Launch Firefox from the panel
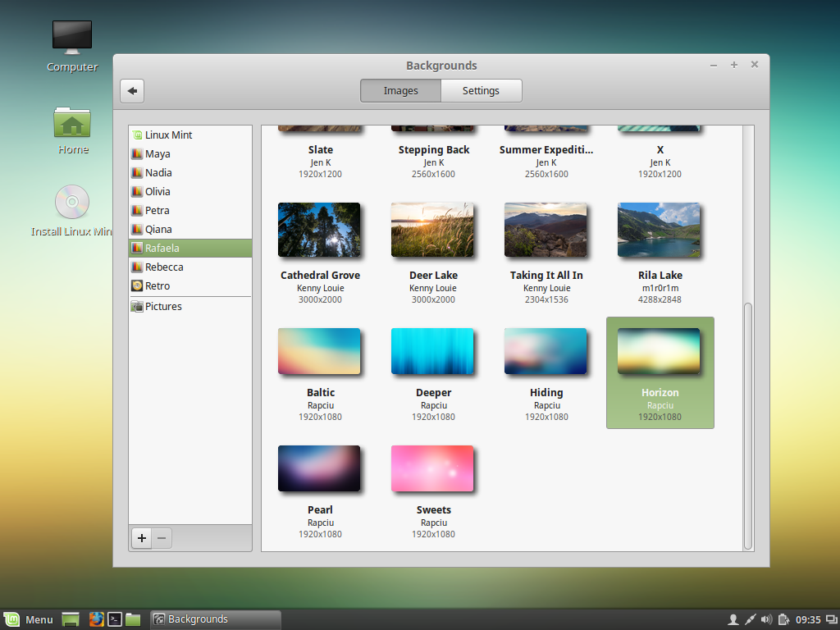This screenshot has height=630, width=840. pyautogui.click(x=97, y=619)
